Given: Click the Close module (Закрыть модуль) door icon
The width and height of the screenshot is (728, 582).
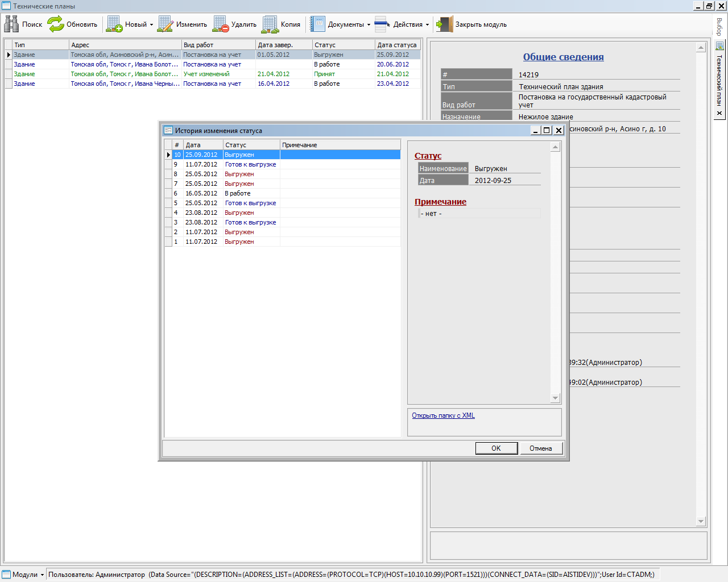Looking at the screenshot, I should [445, 24].
